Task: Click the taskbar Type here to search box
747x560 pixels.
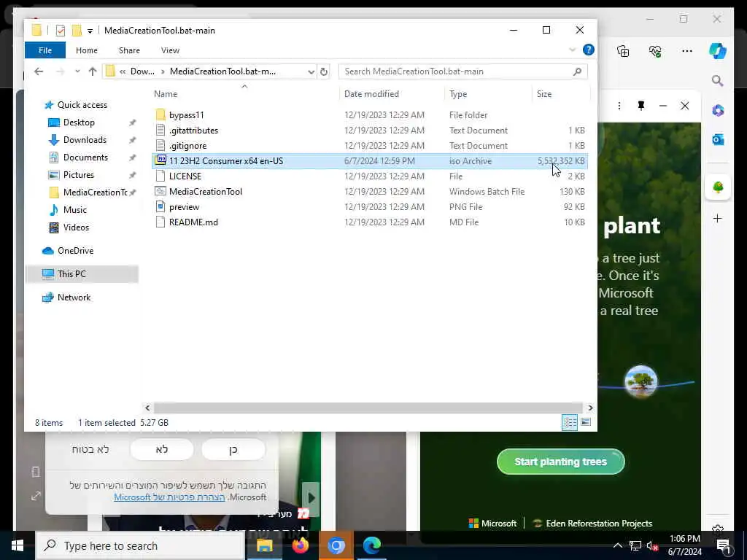Action: [x=141, y=545]
